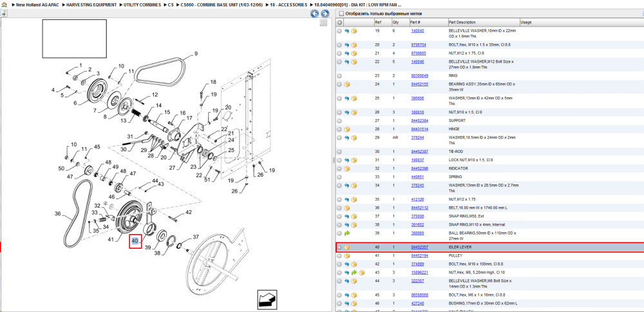Open 18 - ACCESSORIES breadcrumb
Image resolution: width=644 pixels, height=312 pixels.
[x=289, y=5]
